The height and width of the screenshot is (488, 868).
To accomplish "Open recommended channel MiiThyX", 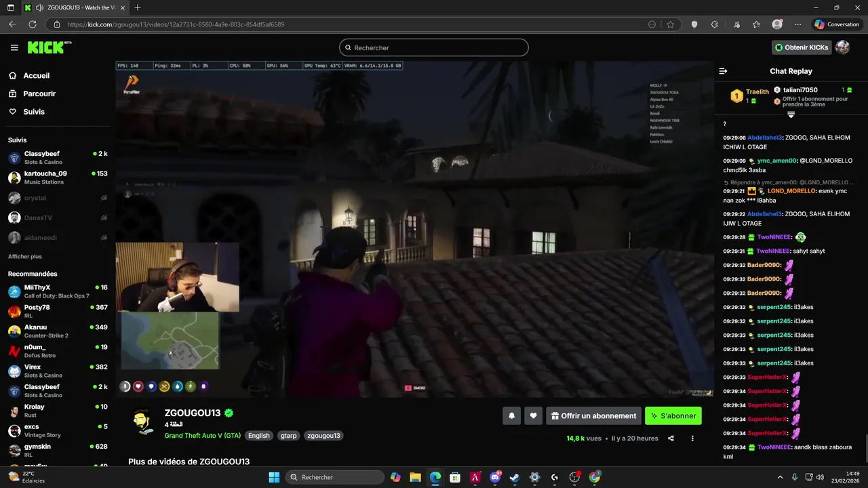I will coord(58,291).
